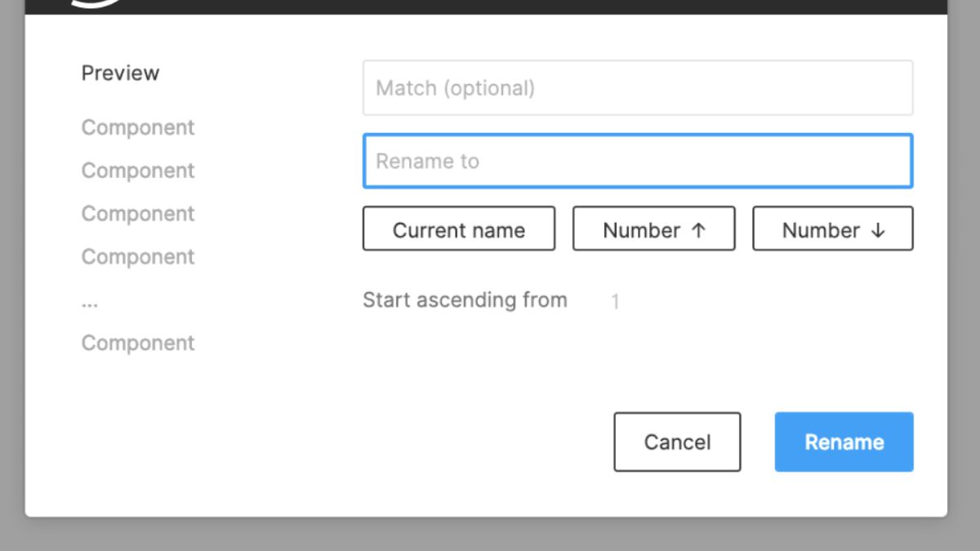
Task: Click into the Rename to field
Action: point(638,161)
